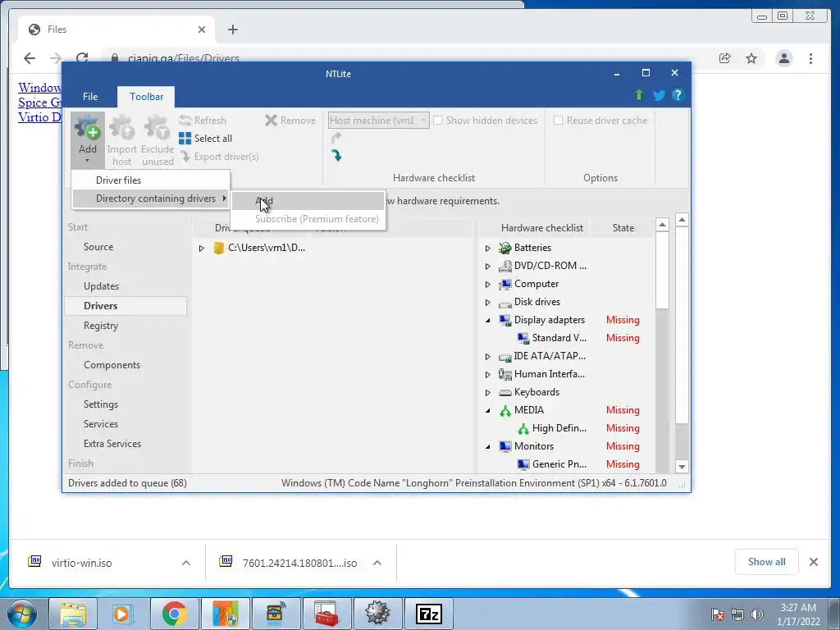Click the Refresh toolbar item
Screen dimensions: 840x630
coord(203,121)
